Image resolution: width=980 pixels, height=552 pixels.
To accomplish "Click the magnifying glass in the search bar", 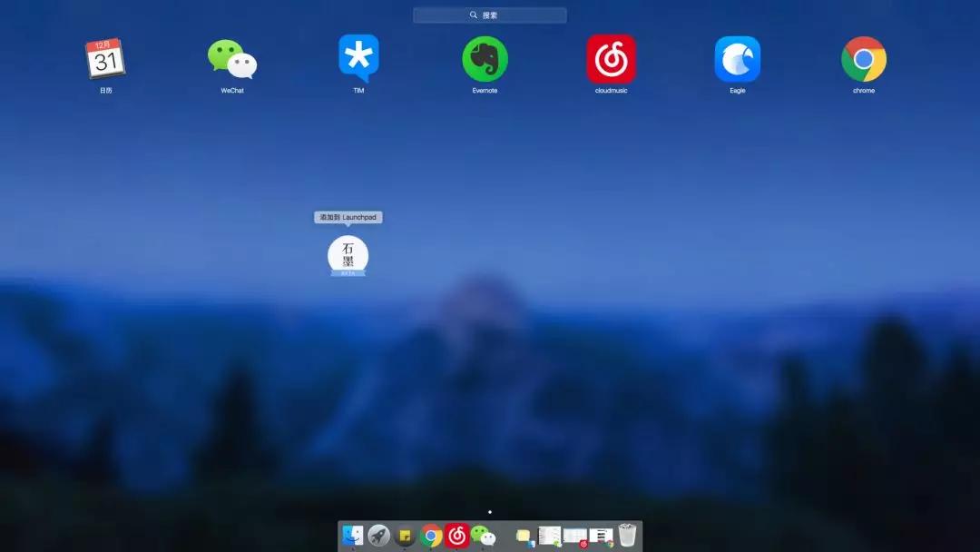I will [473, 15].
